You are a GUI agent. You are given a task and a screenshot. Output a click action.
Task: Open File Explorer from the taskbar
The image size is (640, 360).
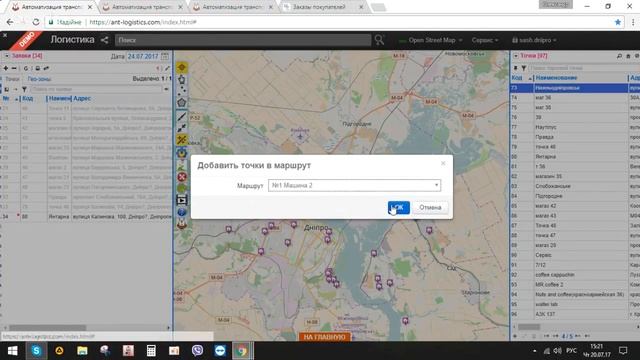tap(82, 351)
